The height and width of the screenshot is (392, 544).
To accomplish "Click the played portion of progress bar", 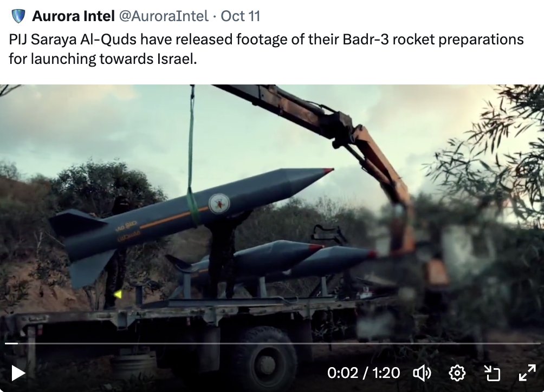I will pos(11,343).
